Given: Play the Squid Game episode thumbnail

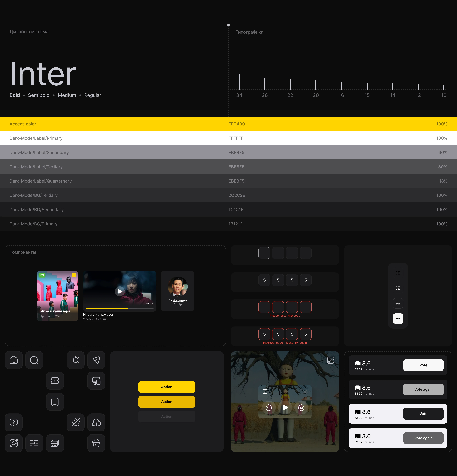Looking at the screenshot, I should 120,291.
